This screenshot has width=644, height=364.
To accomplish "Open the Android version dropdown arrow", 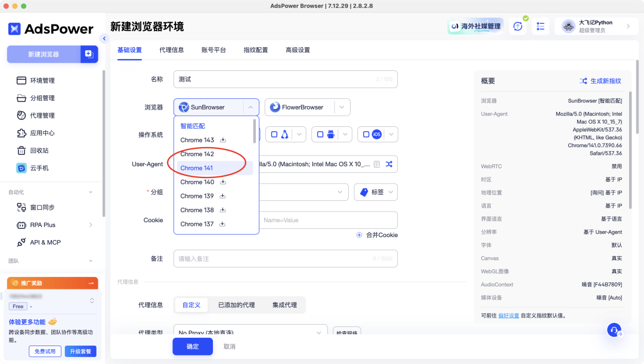I will 345,134.
